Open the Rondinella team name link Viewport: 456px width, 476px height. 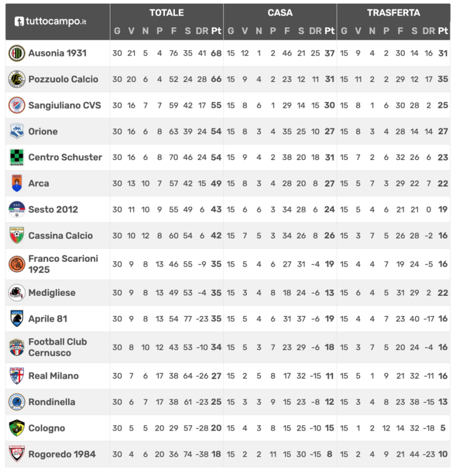pos(52,402)
